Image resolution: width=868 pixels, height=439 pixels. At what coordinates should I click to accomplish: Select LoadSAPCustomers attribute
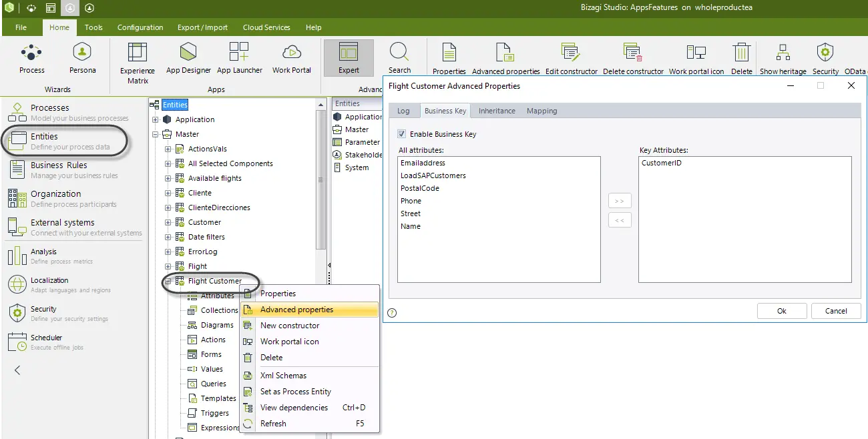click(433, 175)
